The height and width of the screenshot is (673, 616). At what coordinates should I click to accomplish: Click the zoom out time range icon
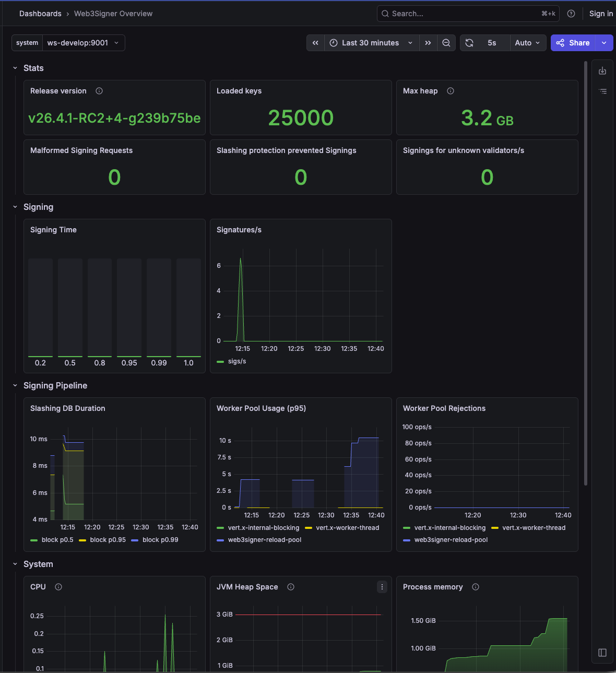click(x=446, y=43)
